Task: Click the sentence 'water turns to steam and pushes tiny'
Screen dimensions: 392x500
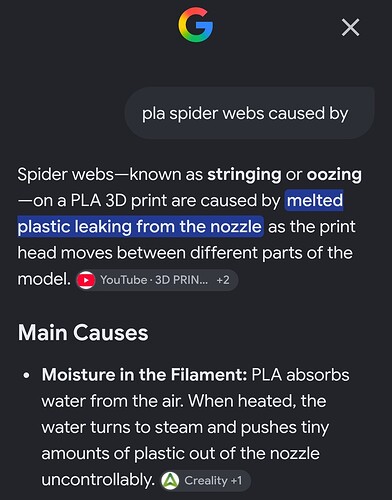Action: coord(185,428)
